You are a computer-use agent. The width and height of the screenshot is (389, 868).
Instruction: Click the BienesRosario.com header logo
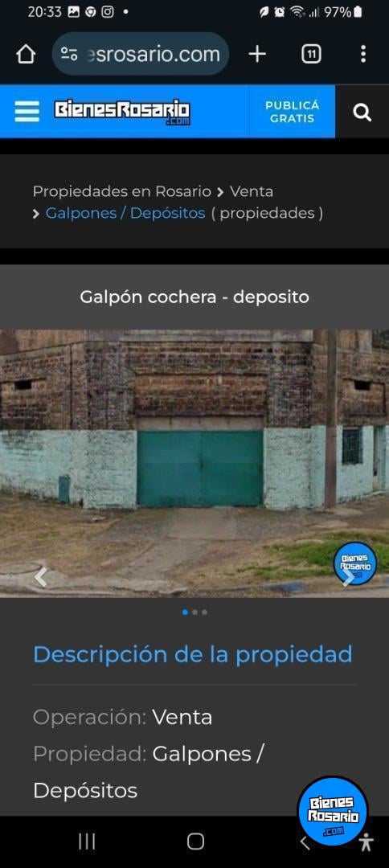coord(122,113)
